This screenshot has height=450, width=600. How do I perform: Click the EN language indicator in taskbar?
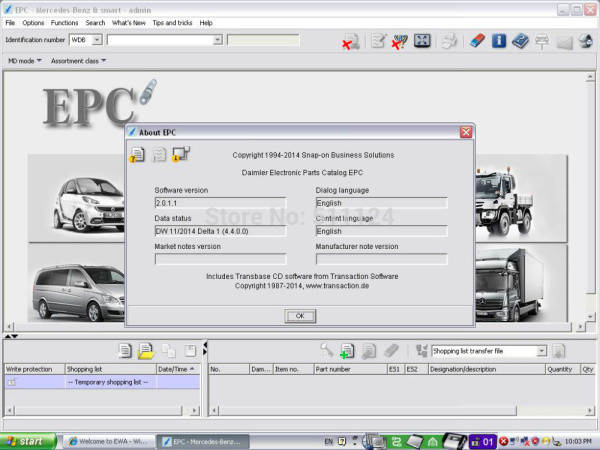328,441
